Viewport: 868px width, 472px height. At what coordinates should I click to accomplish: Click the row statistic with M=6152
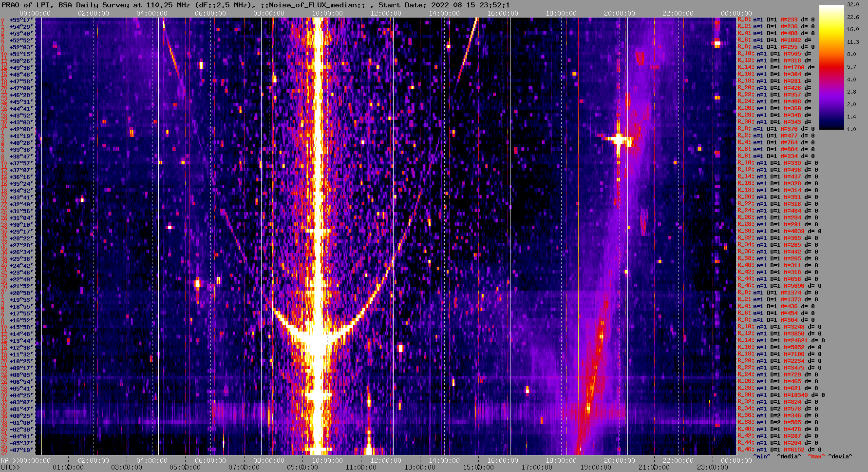779,450
